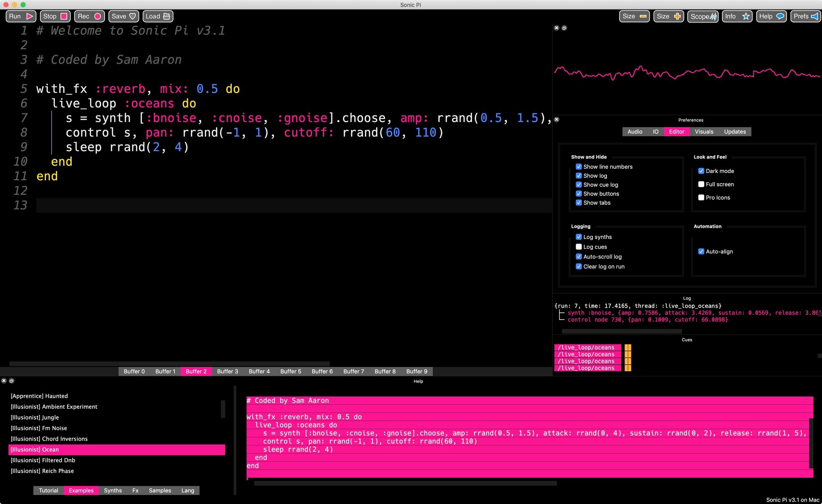Close preferences via Prefs button
The height and width of the screenshot is (504, 822).
click(805, 16)
